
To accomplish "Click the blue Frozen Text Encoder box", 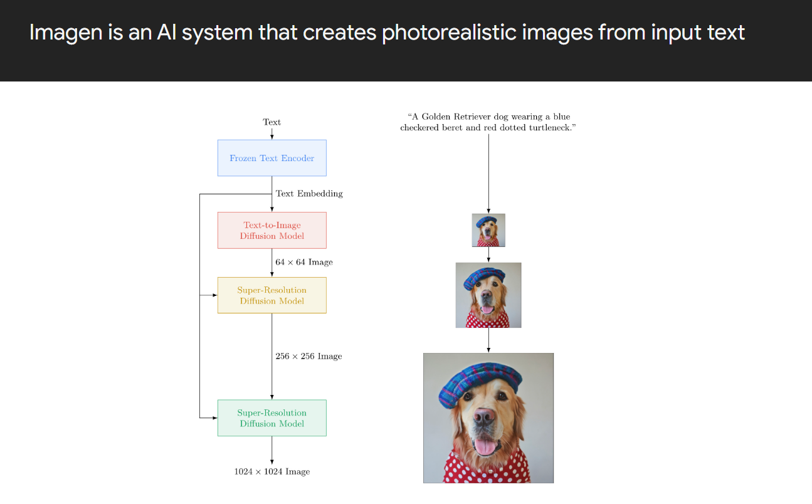I will (272, 158).
